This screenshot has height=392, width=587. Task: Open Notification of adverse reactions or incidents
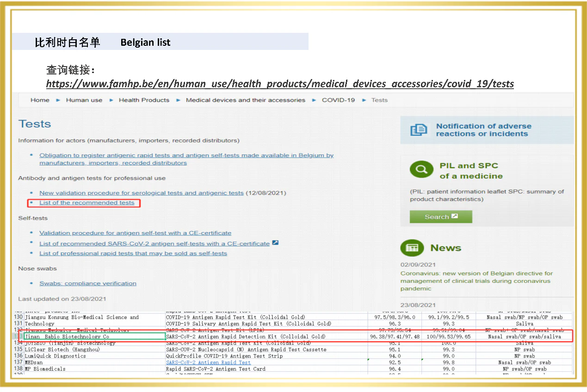(483, 130)
